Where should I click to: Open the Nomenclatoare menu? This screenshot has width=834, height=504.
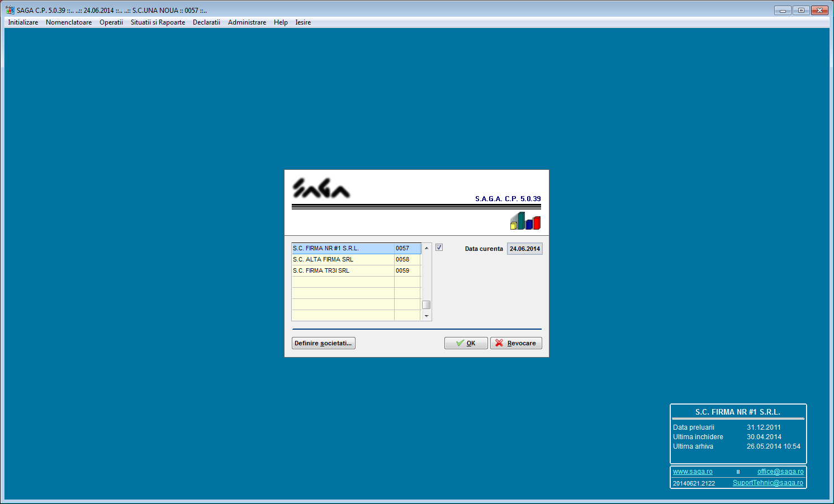pyautogui.click(x=69, y=22)
